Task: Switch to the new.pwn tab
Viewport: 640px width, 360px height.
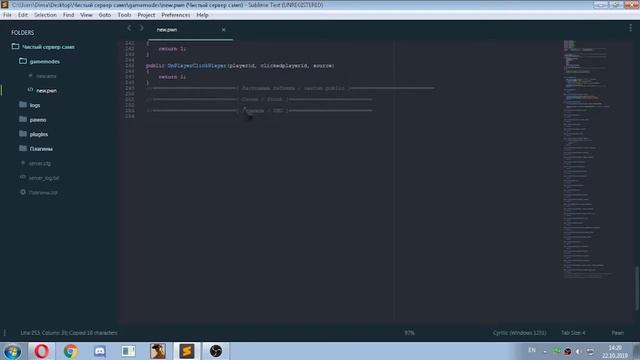Action: [167, 30]
